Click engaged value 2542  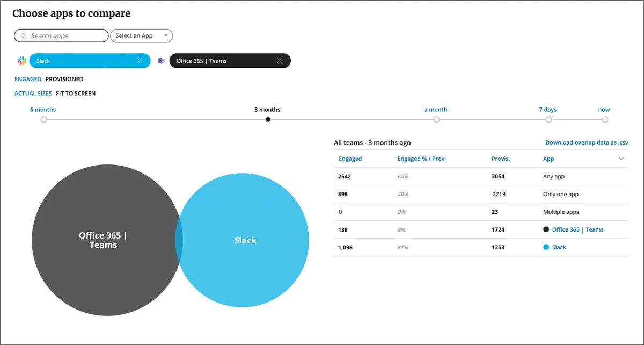coord(345,176)
